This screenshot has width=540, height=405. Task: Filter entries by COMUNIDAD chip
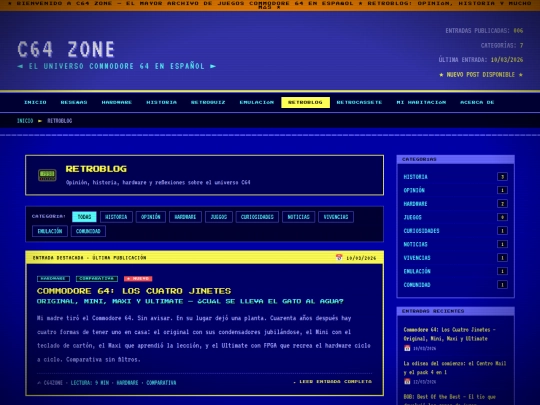88,231
